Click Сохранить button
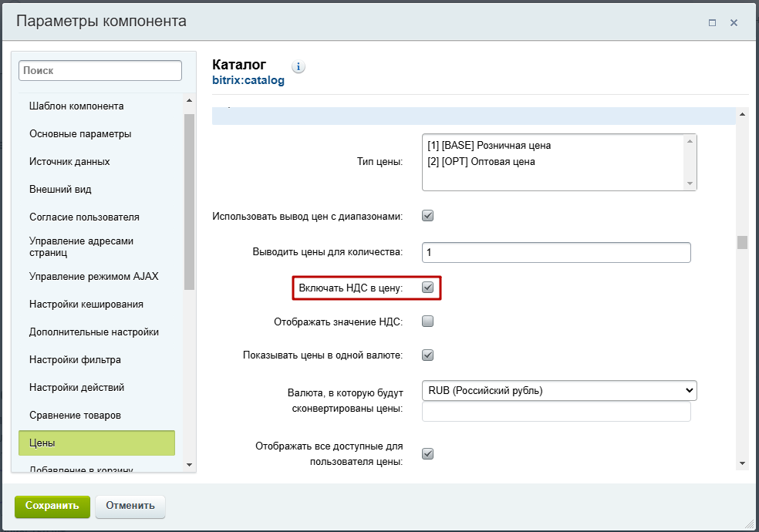Image resolution: width=759 pixels, height=532 pixels. (52, 507)
